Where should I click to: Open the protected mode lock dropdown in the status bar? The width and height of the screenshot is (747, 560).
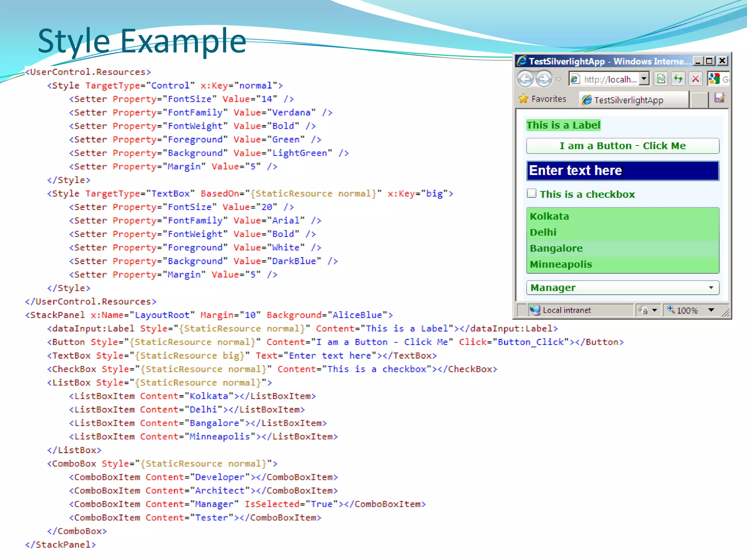click(654, 310)
